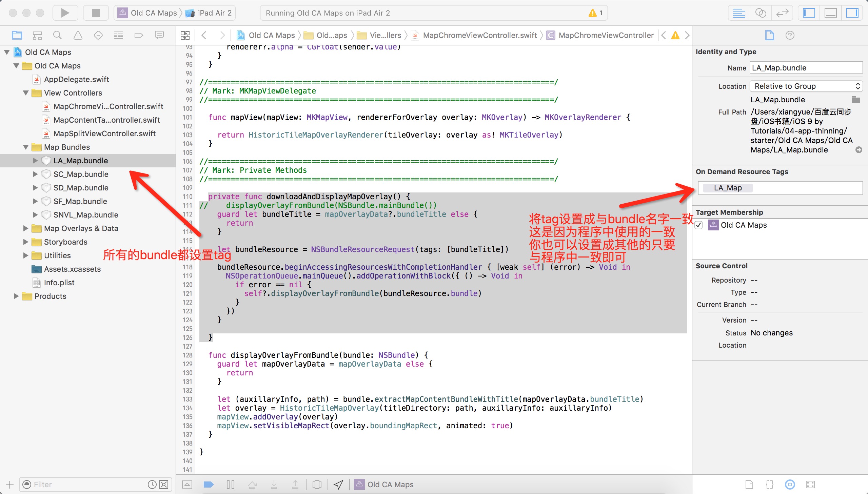Toggle Old CA Maps target membership checkbox
This screenshot has width=868, height=494.
[698, 225]
